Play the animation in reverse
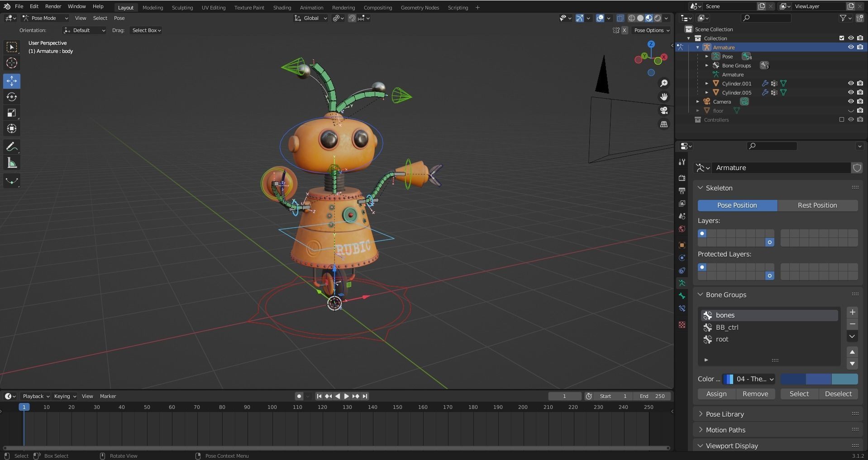This screenshot has height=460, width=868. click(338, 396)
